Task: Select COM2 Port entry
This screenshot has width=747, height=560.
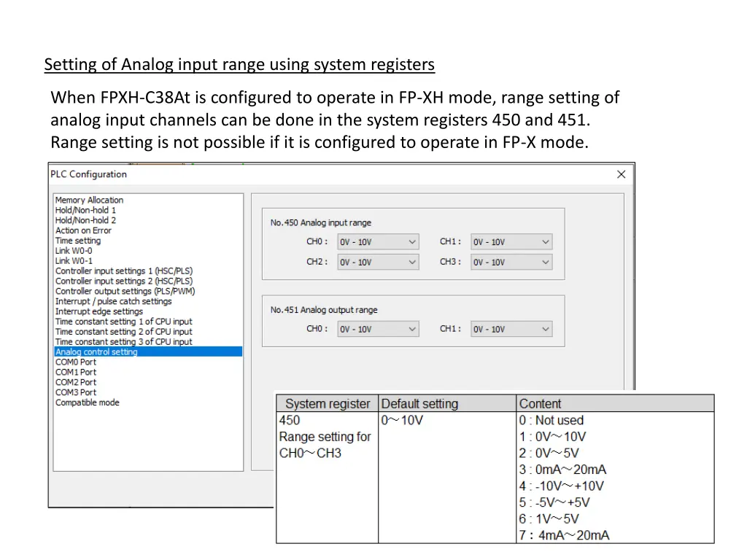Action: pos(75,382)
